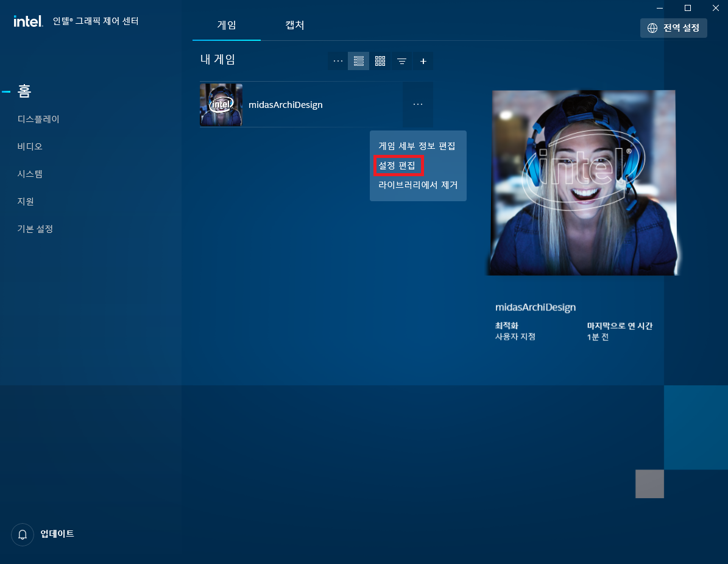Open 기본 설정 section in sidebar

[x=35, y=229]
